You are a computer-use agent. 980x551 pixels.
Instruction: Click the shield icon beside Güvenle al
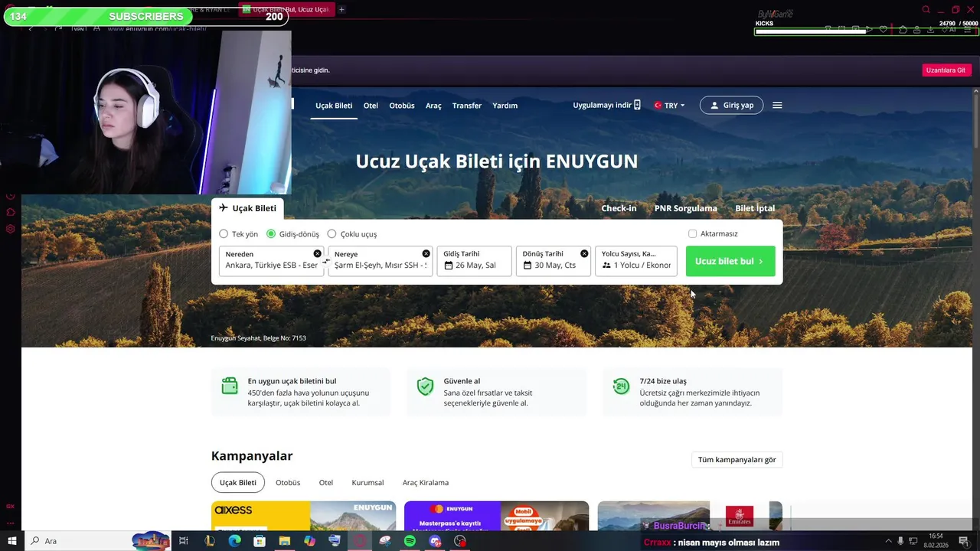[425, 386]
